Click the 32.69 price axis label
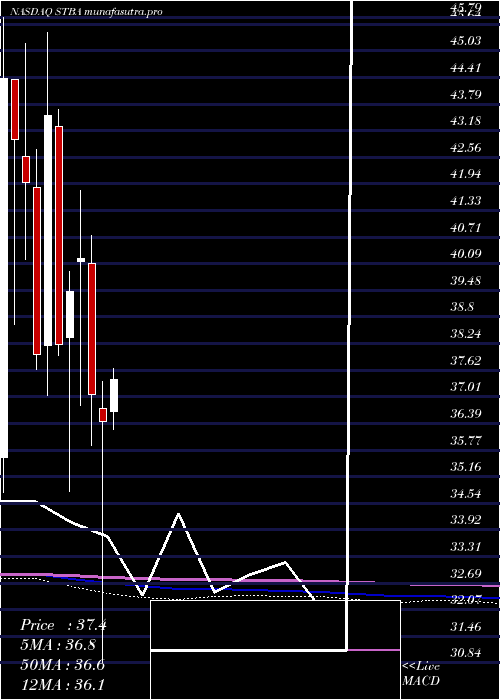The image size is (500, 700). [466, 573]
